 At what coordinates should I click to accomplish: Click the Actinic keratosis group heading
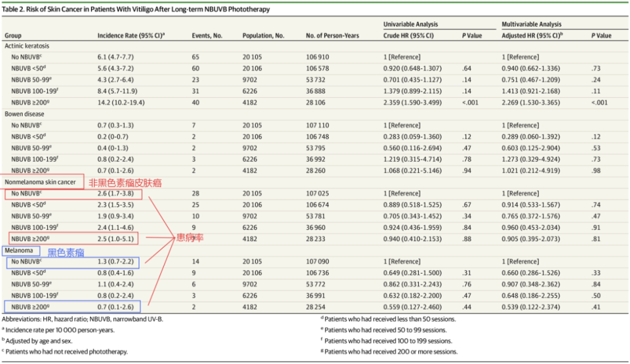[29, 45]
